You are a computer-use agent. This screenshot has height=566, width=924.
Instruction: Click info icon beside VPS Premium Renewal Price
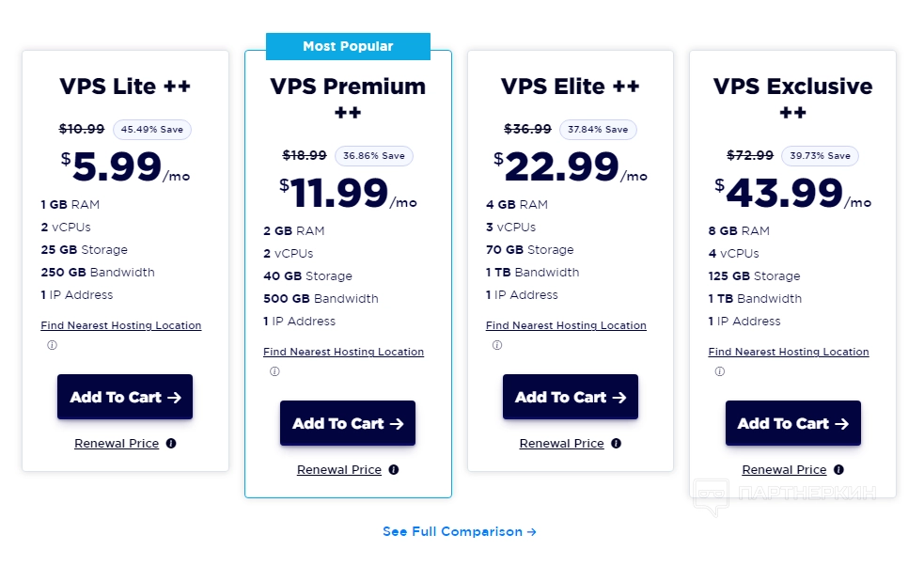(x=394, y=470)
